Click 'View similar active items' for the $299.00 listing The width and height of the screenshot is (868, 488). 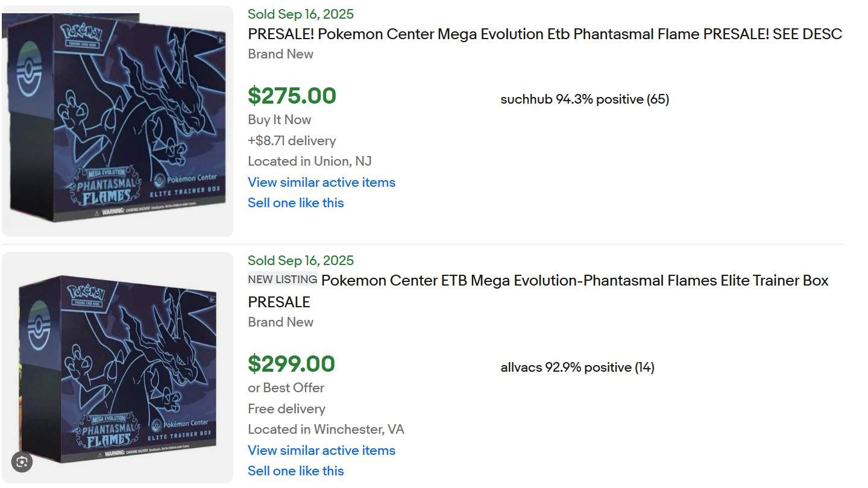pyautogui.click(x=321, y=450)
